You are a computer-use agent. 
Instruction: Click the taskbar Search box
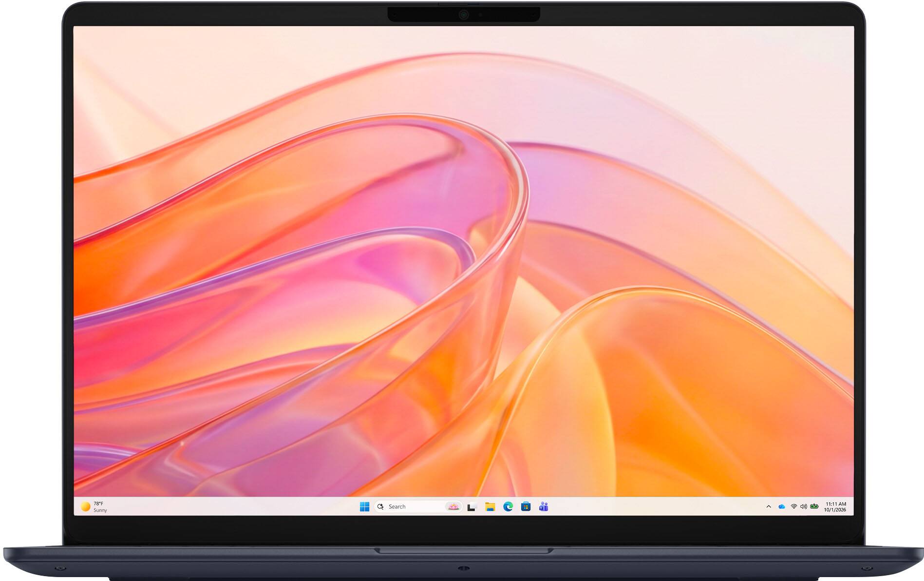pyautogui.click(x=418, y=507)
